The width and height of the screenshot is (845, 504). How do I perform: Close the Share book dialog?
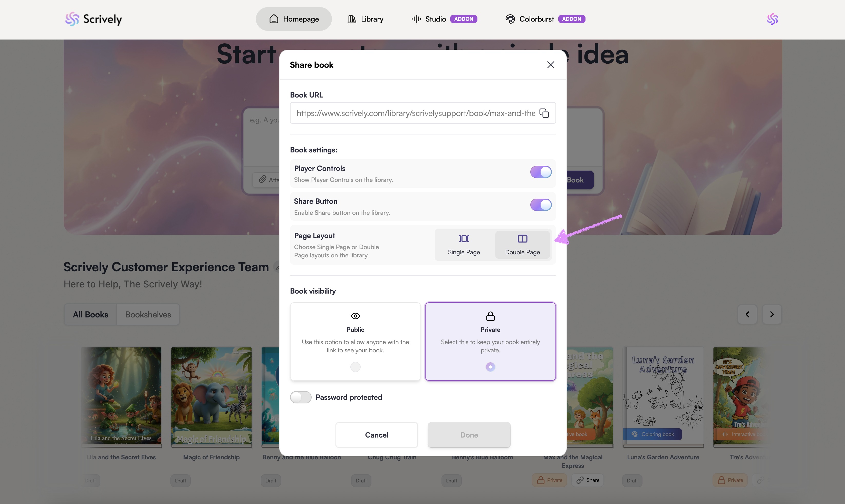tap(551, 65)
